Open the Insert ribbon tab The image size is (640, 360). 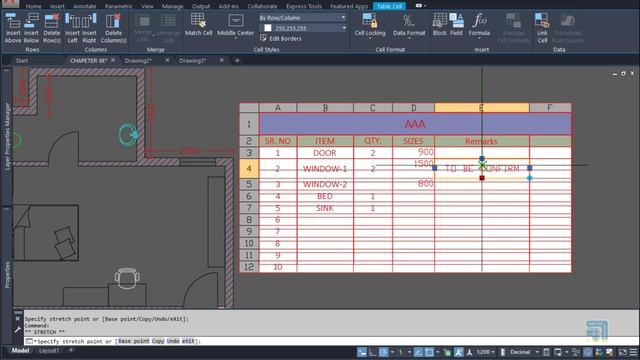(57, 6)
